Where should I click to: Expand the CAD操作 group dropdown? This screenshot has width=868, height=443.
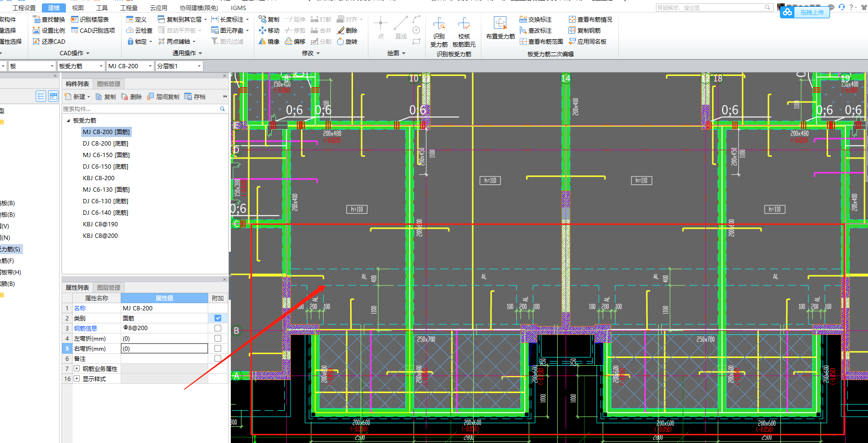coord(75,53)
